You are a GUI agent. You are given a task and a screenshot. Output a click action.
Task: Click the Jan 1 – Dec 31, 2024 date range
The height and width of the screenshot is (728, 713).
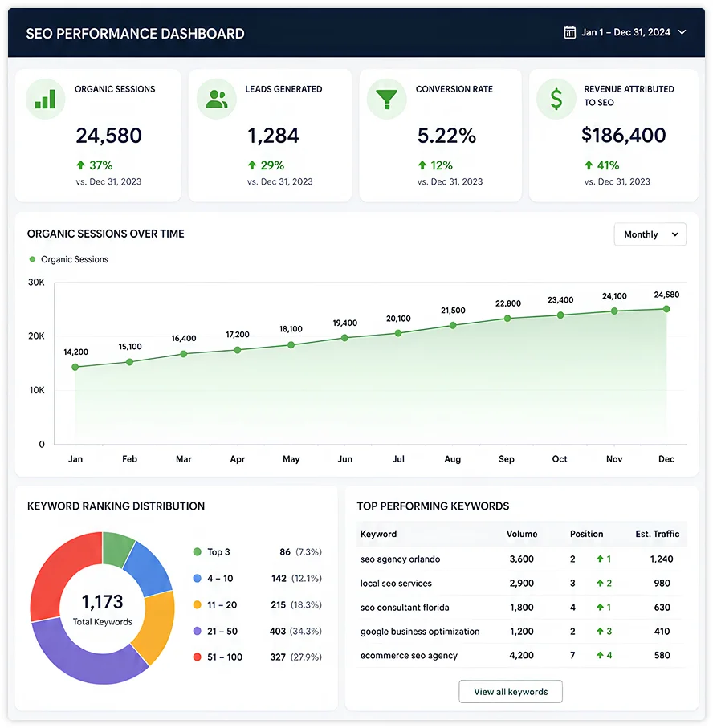click(x=625, y=32)
